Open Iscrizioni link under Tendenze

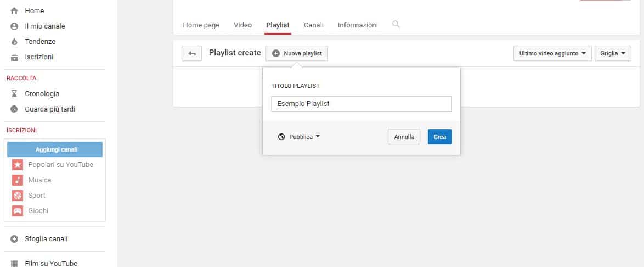[x=39, y=57]
